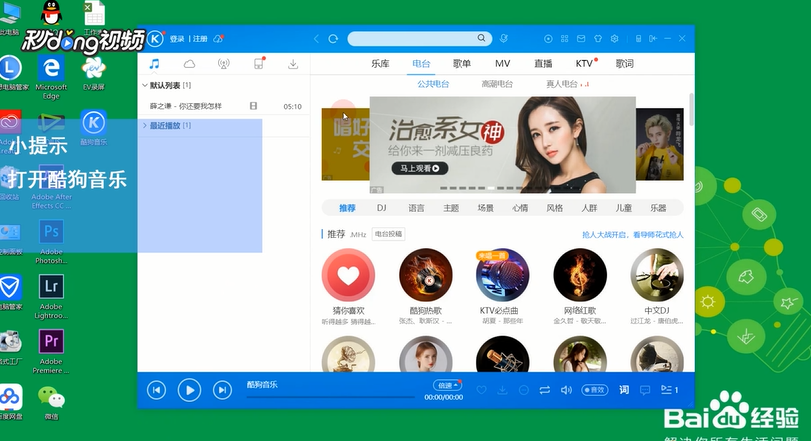Click the voice recognition microphone icon
The width and height of the screenshot is (811, 441).
coord(503,39)
